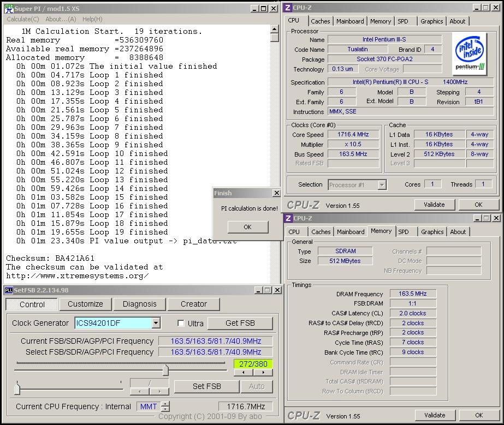
Task: Open the SPD tab in upper CPU-Z
Action: click(403, 21)
